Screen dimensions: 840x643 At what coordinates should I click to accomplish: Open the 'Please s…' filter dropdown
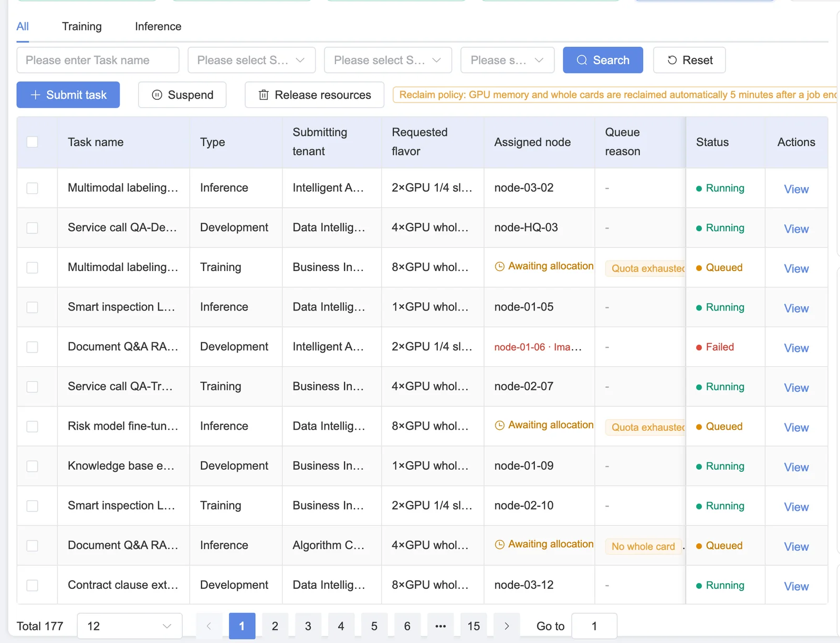(x=507, y=60)
